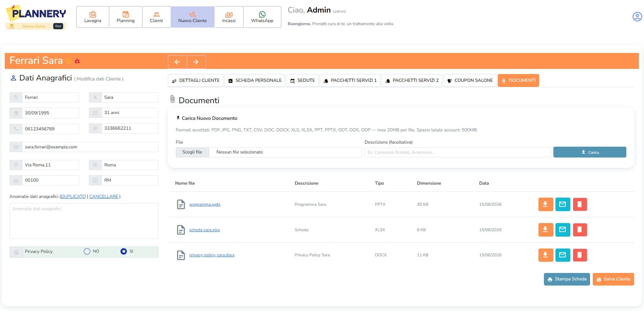Image resolution: width=644 pixels, height=312 pixels.
Task: Delete scheda sara.xlsx document
Action: (580, 230)
